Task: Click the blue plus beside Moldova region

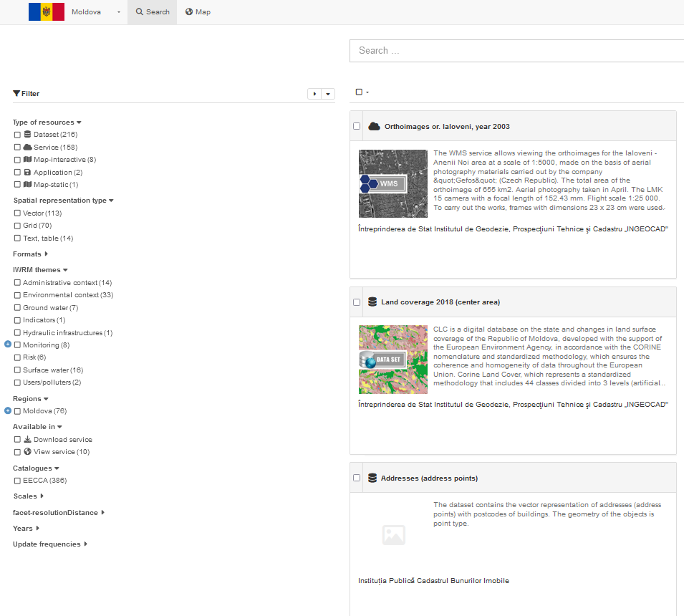Action: [7, 410]
